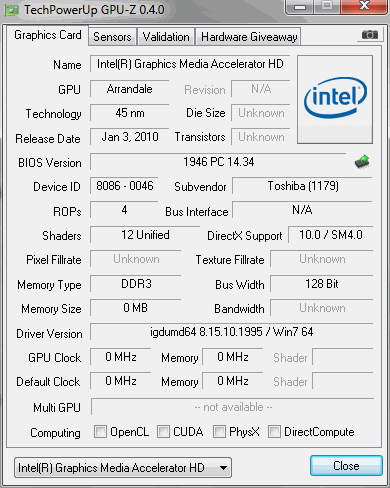Open the graphics adapter selection dropdown
The width and height of the screenshot is (390, 488).
123,467
